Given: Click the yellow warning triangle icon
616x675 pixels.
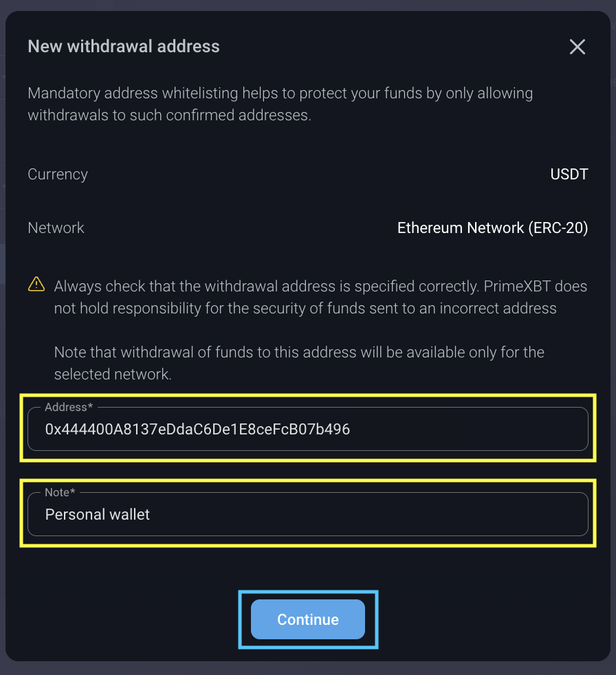Looking at the screenshot, I should [x=36, y=283].
